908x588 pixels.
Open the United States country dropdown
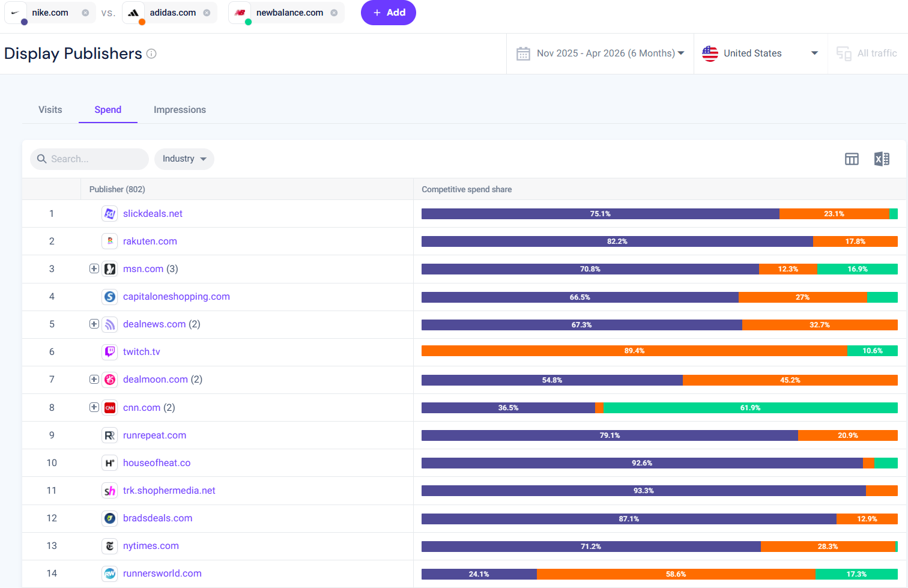click(x=760, y=53)
